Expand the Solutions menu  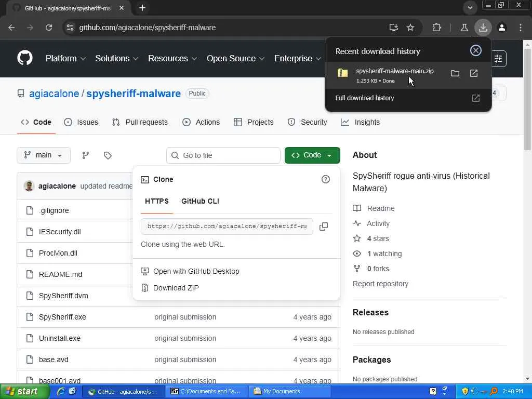point(117,58)
